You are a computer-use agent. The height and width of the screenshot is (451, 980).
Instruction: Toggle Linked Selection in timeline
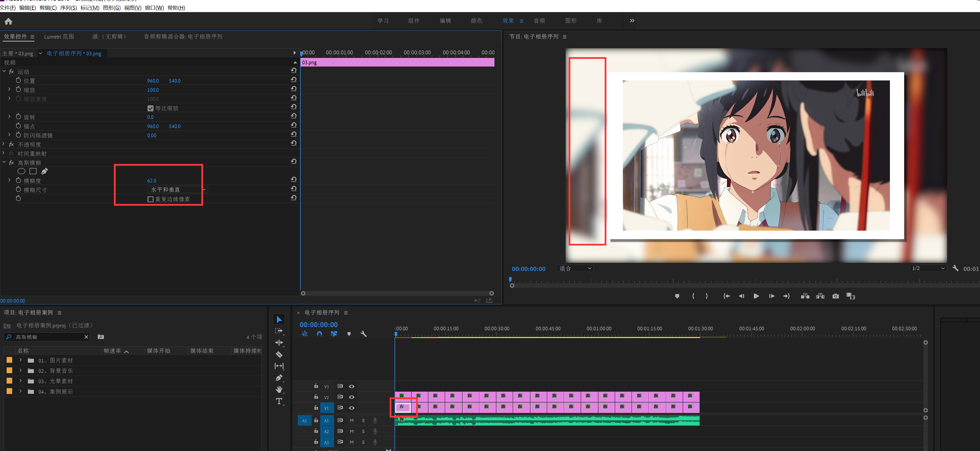(x=334, y=334)
